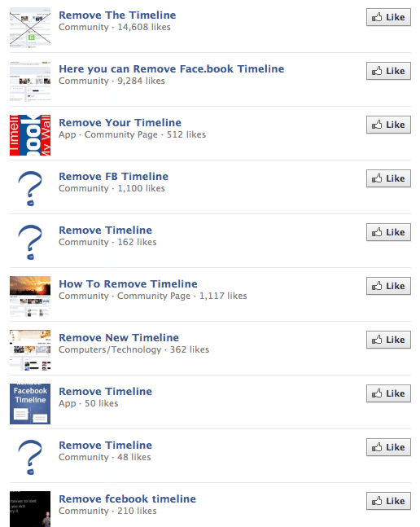Open Remove fcebook timeline title link
Viewport: 420px width, 527px height.
127,499
